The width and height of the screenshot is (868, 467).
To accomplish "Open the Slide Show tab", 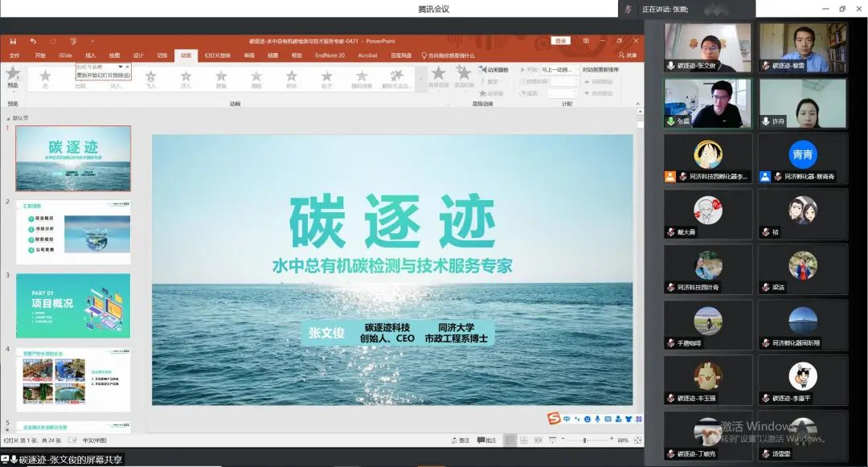I will click(x=218, y=55).
